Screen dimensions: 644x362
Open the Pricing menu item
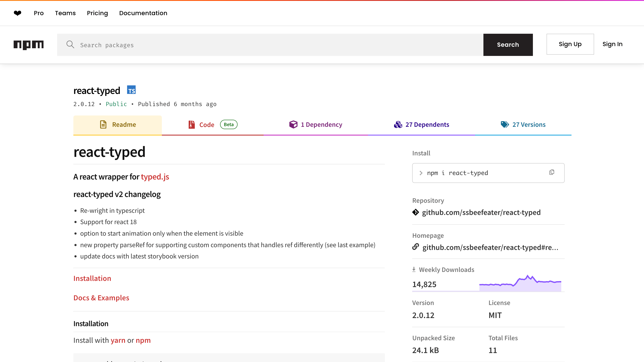click(97, 13)
